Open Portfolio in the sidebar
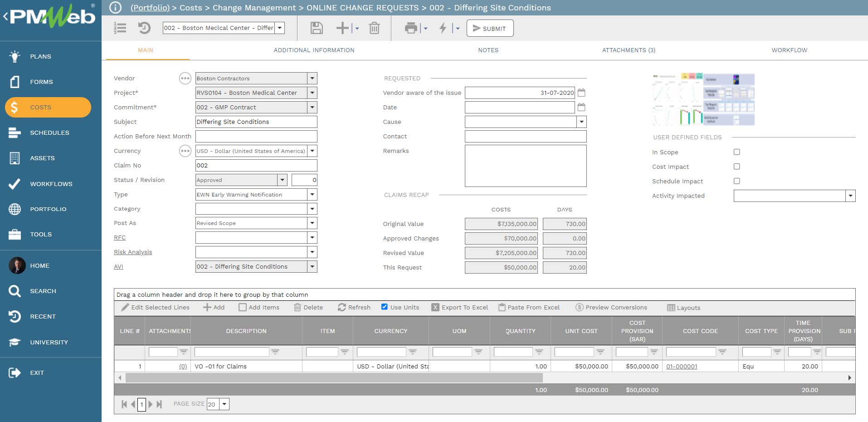Viewport: 868px width, 422px height. point(48,209)
